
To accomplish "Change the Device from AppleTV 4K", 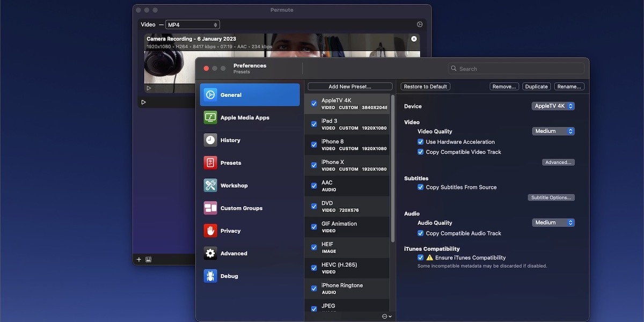I will pyautogui.click(x=553, y=106).
